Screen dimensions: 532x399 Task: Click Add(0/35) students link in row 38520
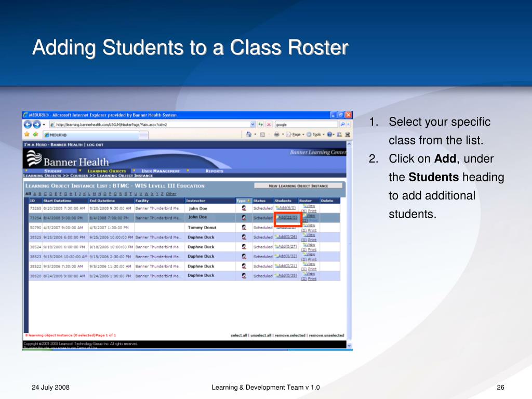287,275
